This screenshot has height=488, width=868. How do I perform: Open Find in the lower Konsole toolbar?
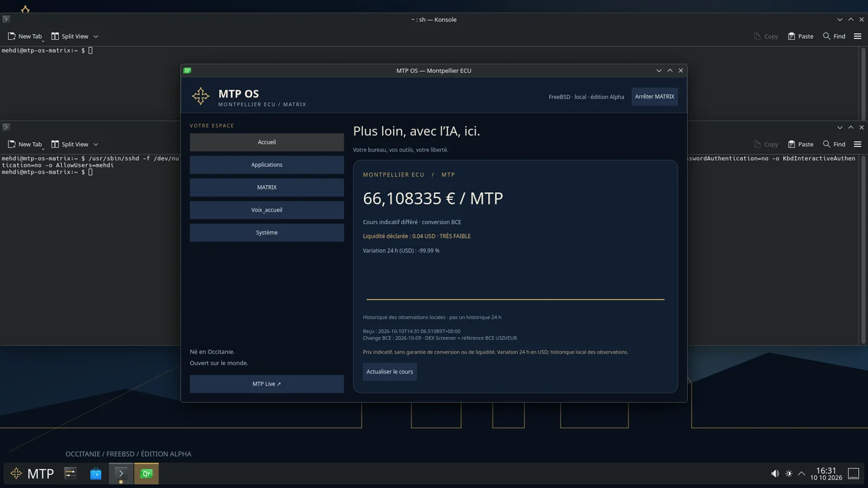point(834,145)
